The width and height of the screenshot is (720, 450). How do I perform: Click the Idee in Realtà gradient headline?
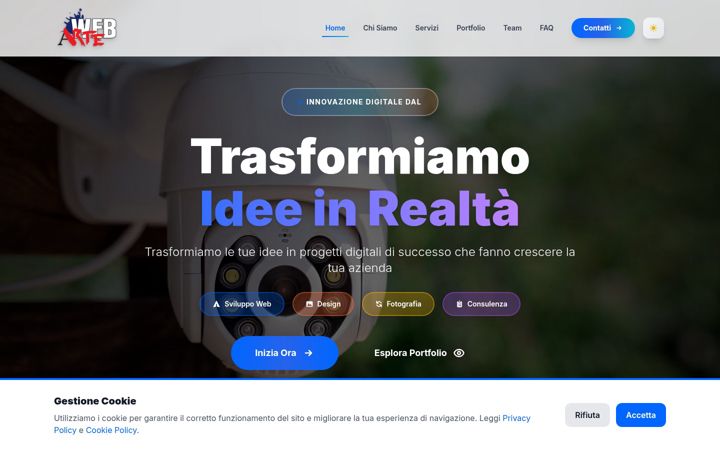point(360,208)
